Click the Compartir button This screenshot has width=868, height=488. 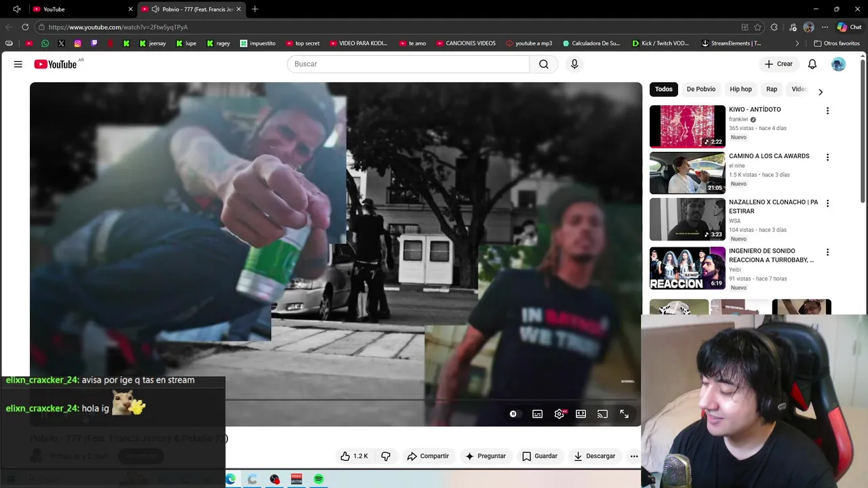428,456
